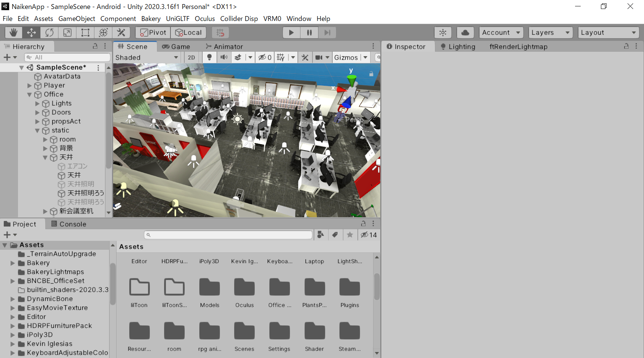
Task: Toggle 2D view mode in Scene
Action: coord(191,57)
